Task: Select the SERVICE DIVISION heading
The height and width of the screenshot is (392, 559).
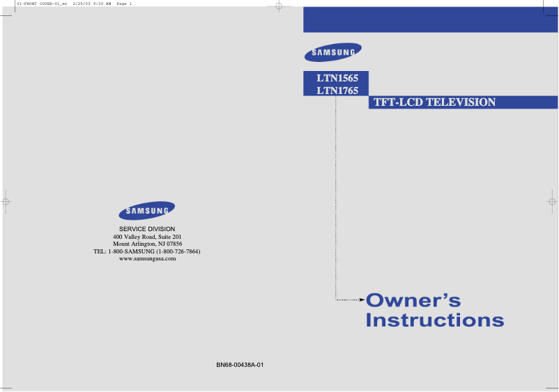Action: point(147,229)
